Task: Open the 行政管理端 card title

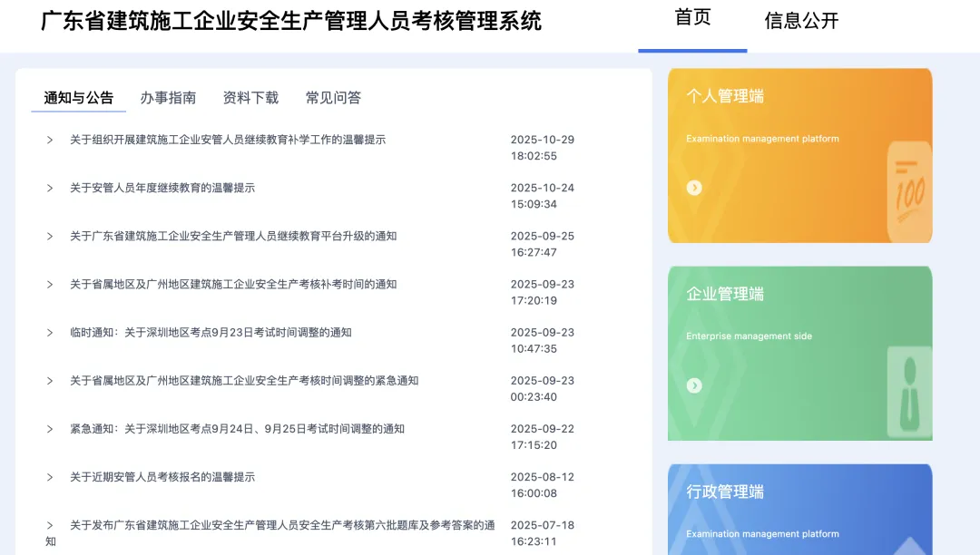Action: click(x=725, y=492)
